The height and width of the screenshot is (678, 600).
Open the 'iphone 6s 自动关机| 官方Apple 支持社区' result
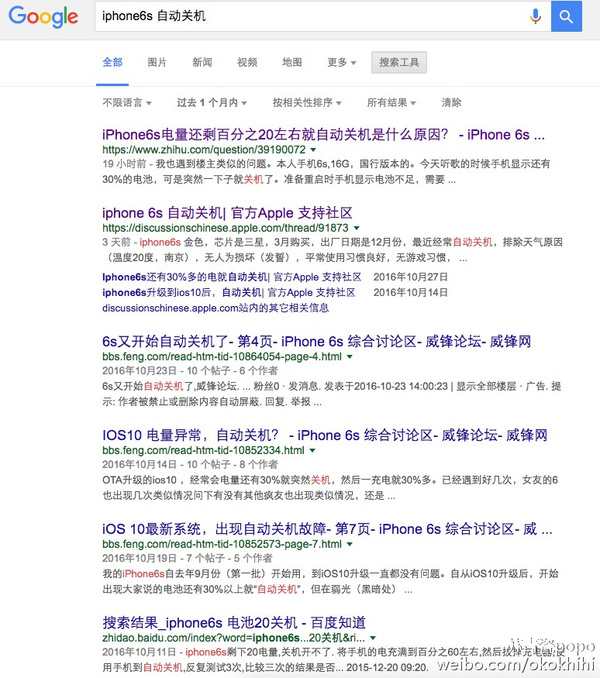(x=227, y=213)
